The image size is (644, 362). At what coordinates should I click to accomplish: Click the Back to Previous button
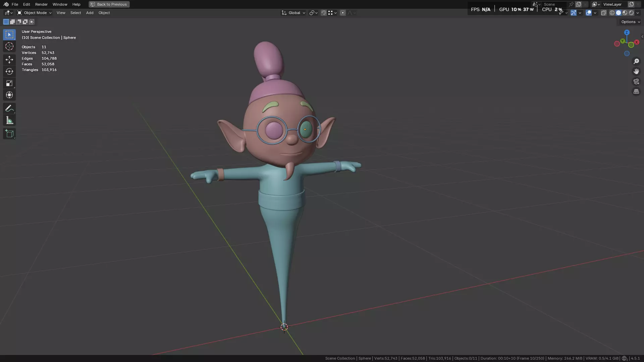point(109,4)
